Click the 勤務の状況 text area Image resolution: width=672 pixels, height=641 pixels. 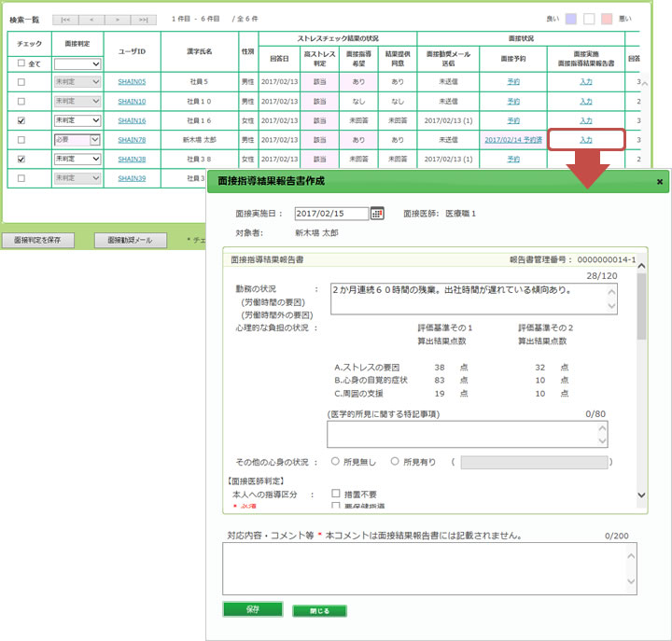tap(473, 299)
